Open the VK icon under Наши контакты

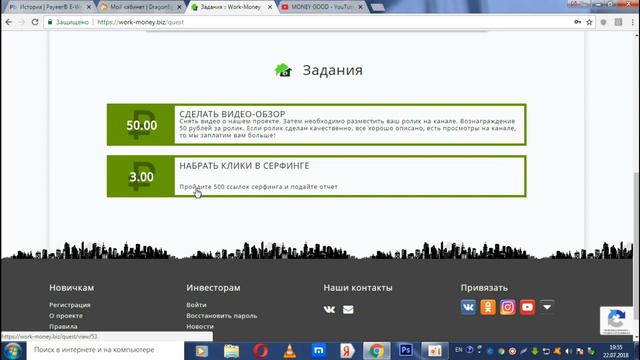click(329, 309)
